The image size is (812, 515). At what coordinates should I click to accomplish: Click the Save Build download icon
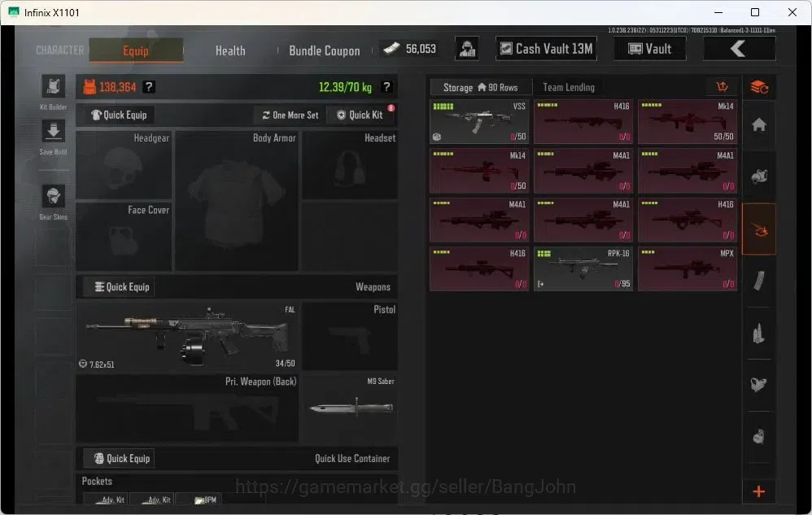(x=54, y=132)
